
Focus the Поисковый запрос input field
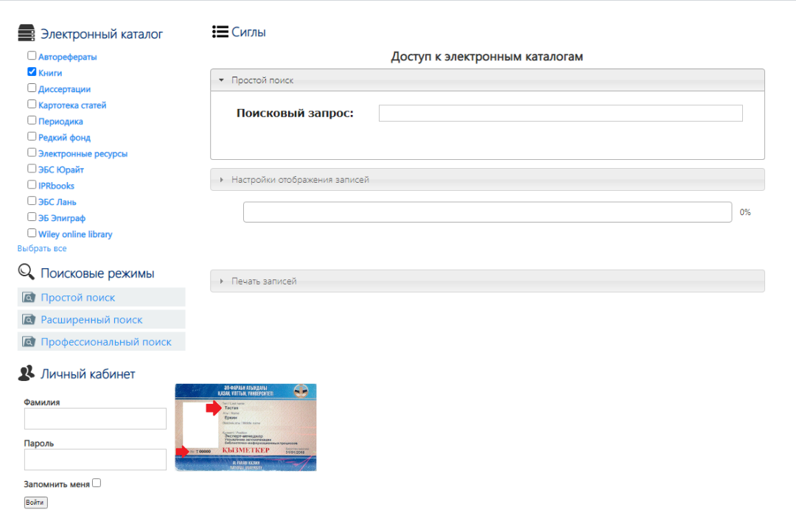560,113
